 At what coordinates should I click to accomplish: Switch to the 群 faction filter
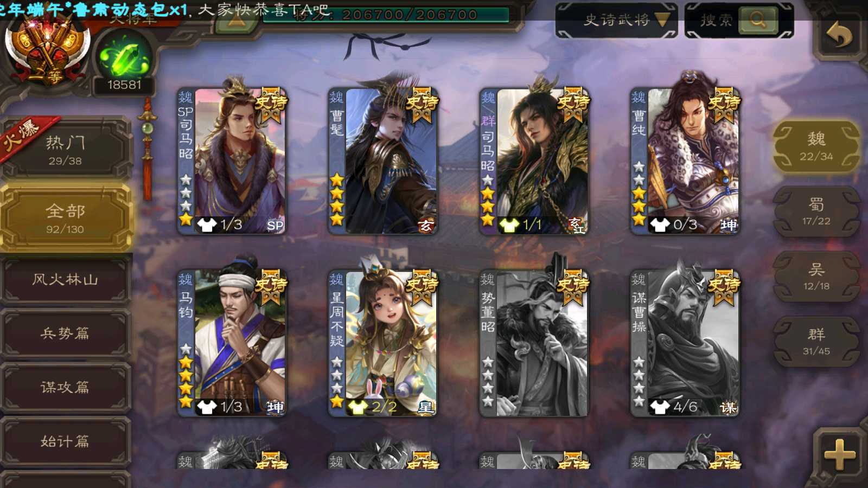click(816, 342)
